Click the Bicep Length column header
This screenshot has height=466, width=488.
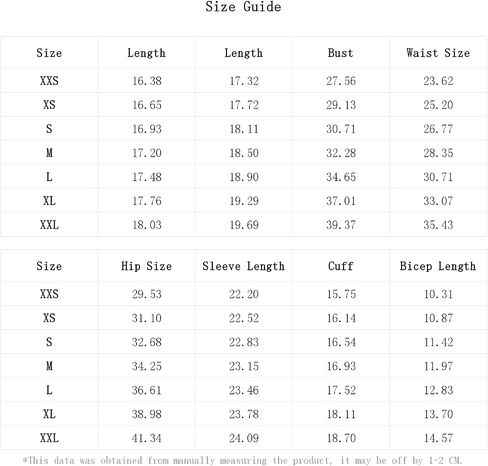click(x=438, y=266)
